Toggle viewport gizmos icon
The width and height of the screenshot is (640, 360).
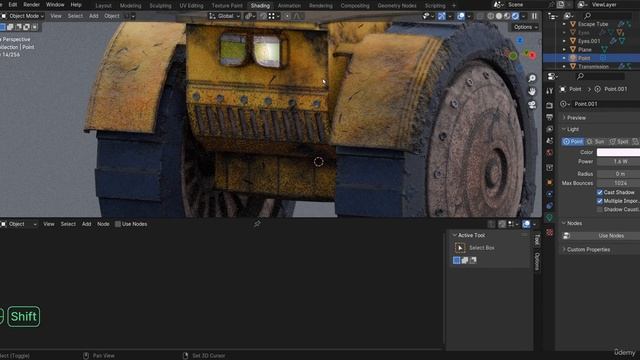tap(442, 16)
